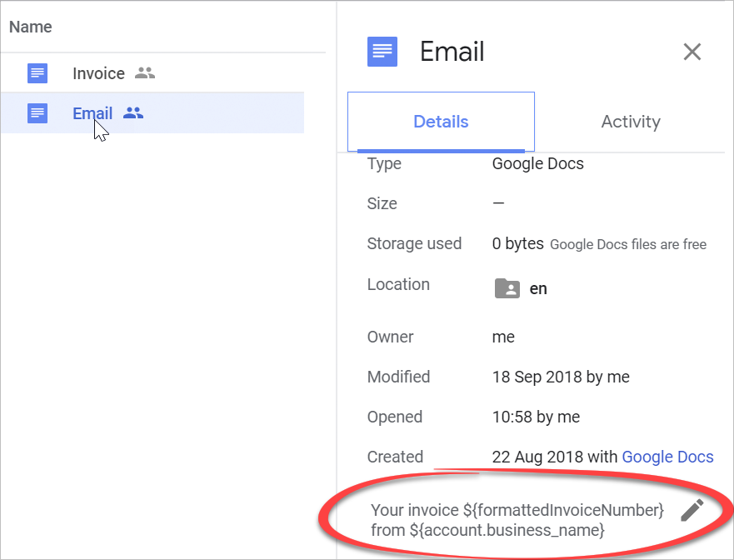Open the Google Docs link
734x560 pixels.
pyautogui.click(x=667, y=457)
